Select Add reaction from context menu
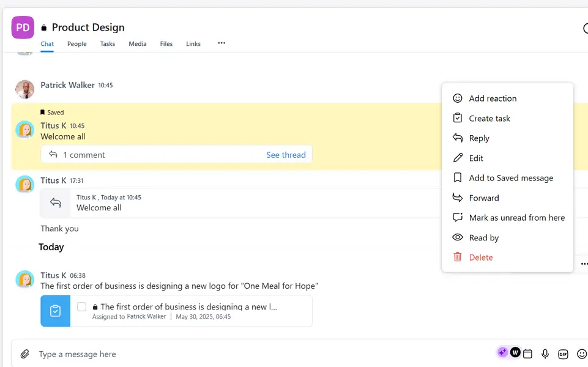The width and height of the screenshot is (588, 367). coord(493,98)
